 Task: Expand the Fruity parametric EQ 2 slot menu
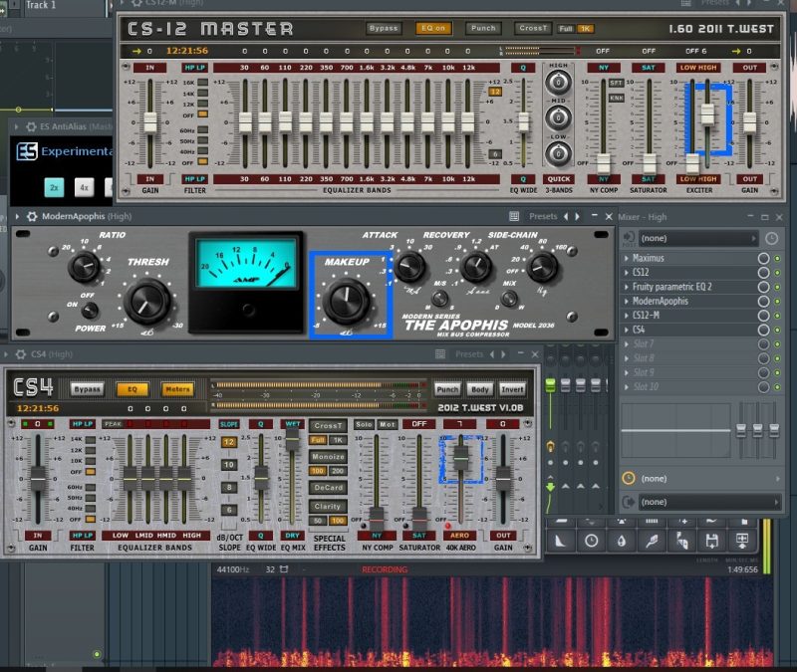627,287
